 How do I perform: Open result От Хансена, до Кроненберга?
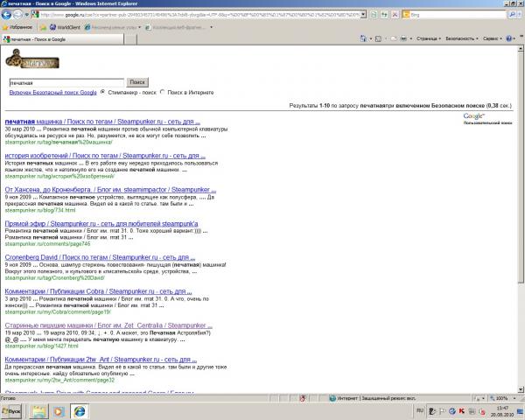pyautogui.click(x=110, y=190)
